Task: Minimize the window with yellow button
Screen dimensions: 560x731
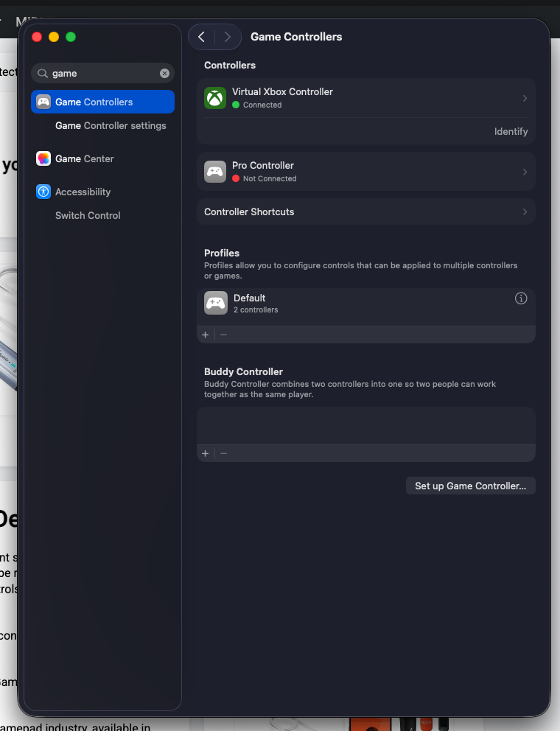Action: pyautogui.click(x=54, y=37)
